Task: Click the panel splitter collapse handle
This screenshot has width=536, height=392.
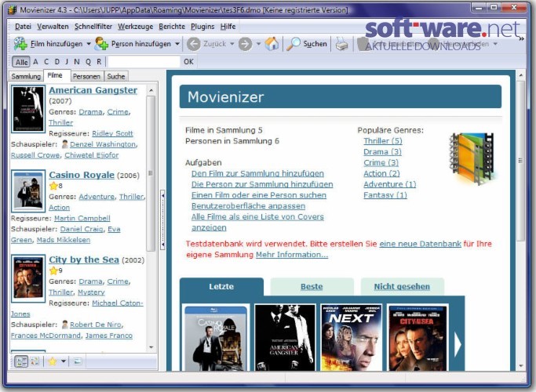Action: coord(162,220)
